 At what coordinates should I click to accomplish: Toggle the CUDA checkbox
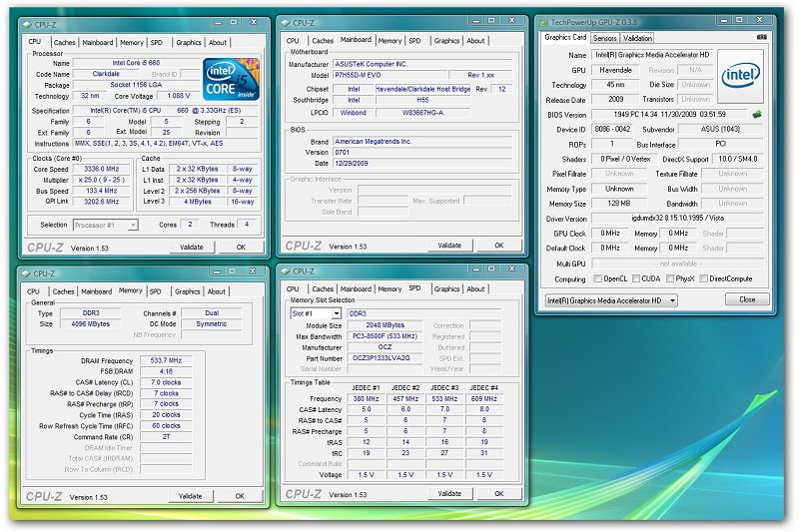click(x=636, y=279)
